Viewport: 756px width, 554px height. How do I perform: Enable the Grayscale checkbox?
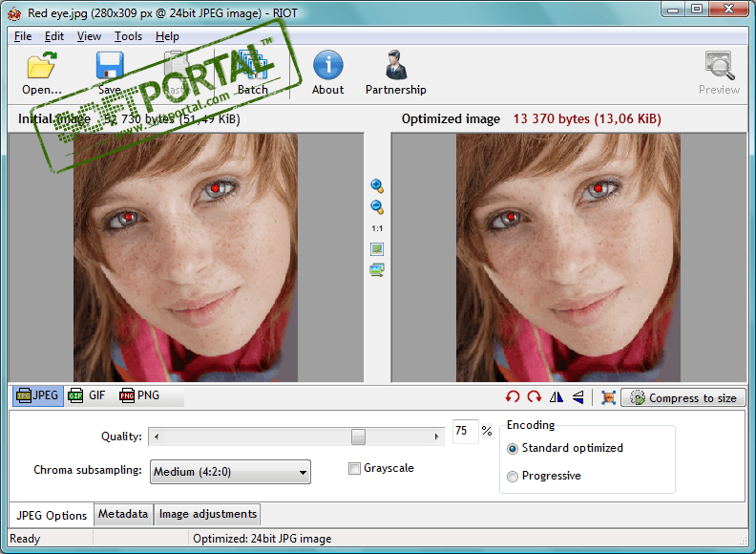[354, 469]
